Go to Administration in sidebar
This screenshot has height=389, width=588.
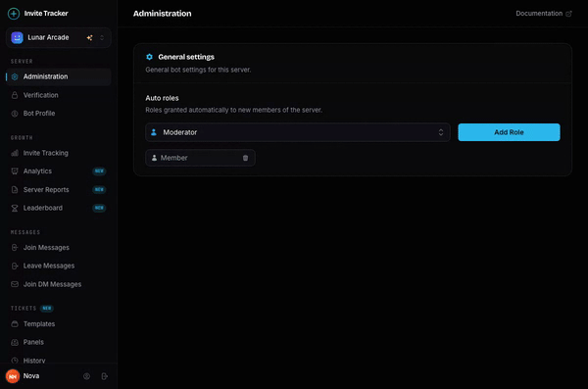[59, 76]
